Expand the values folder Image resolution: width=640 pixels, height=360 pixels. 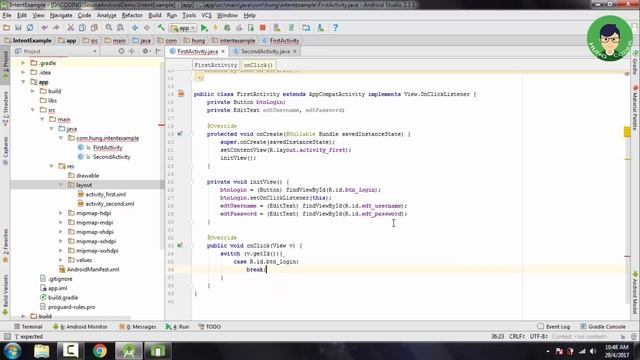click(61, 260)
